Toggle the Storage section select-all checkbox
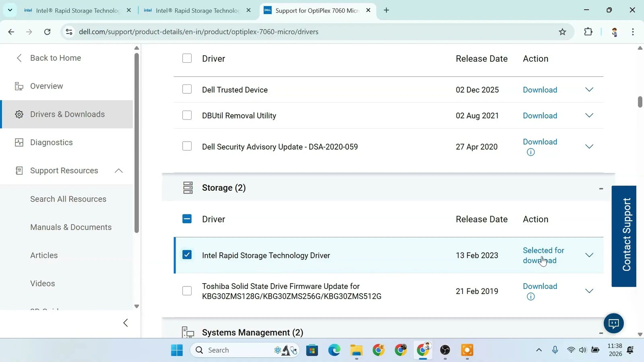644x362 pixels. pos(187,219)
